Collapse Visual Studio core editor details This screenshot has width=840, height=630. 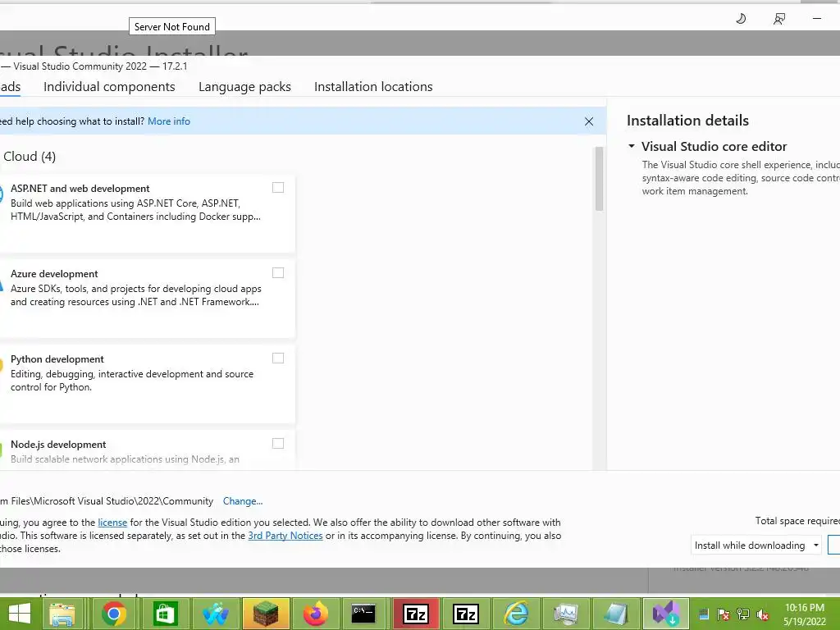632,146
